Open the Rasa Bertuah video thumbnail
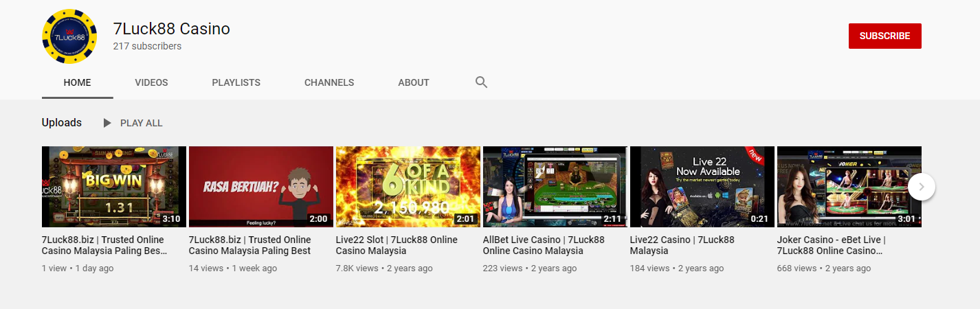The width and height of the screenshot is (980, 309). [x=261, y=187]
